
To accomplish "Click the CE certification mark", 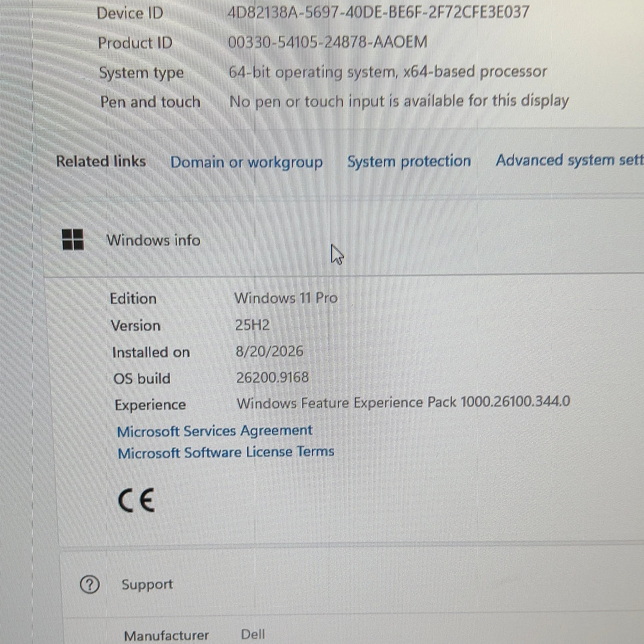I will click(136, 501).
